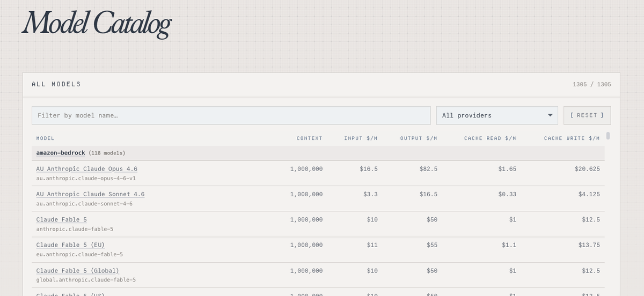Image resolution: width=644 pixels, height=296 pixels.
Task: Sort by the CACHE WRITE $/M header
Action: (x=572, y=138)
